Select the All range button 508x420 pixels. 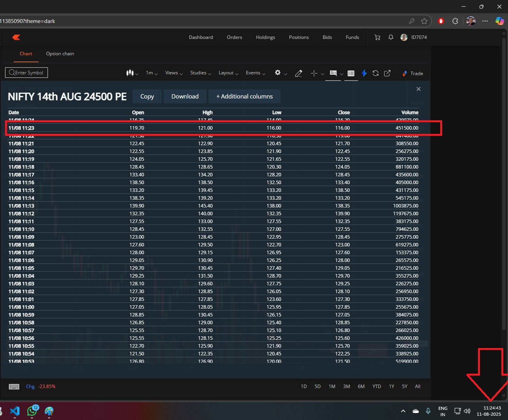click(418, 387)
